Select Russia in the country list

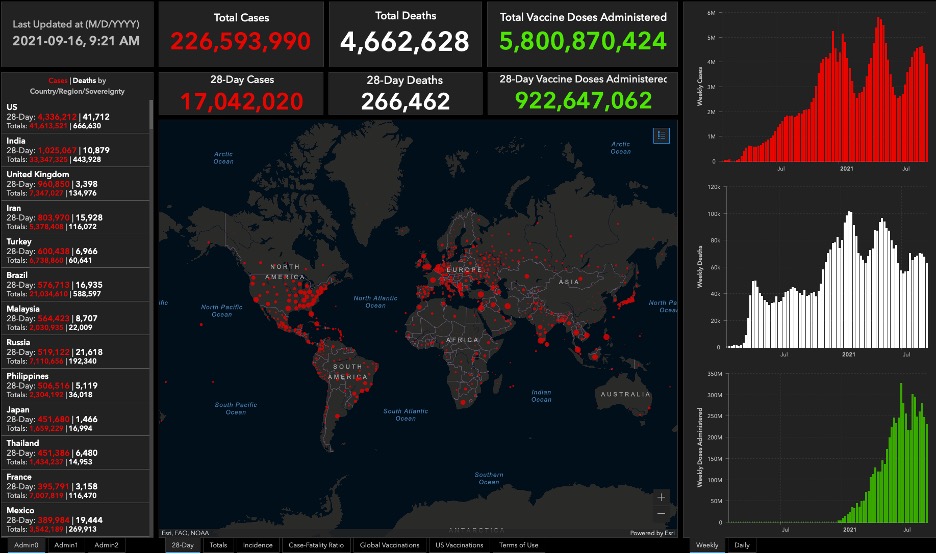tap(76, 351)
